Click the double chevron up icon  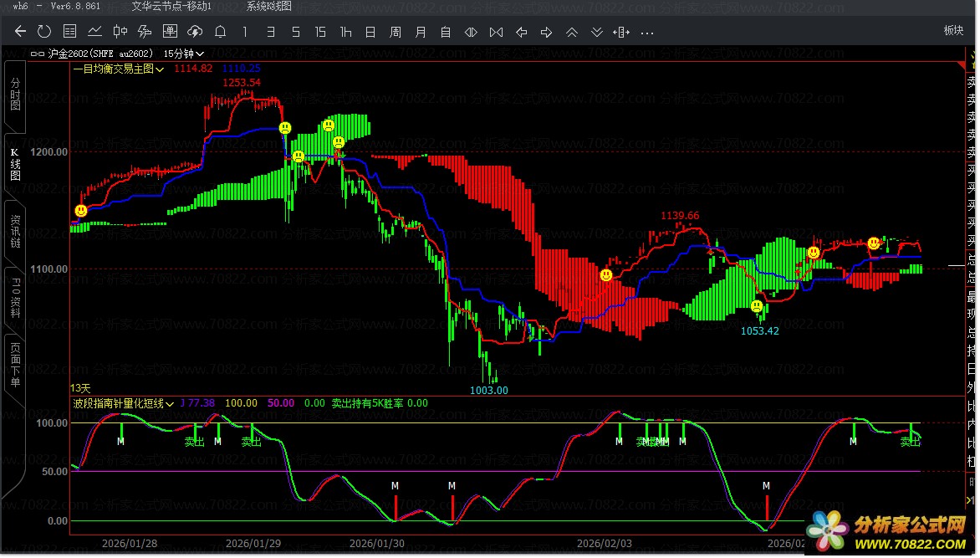click(x=571, y=33)
